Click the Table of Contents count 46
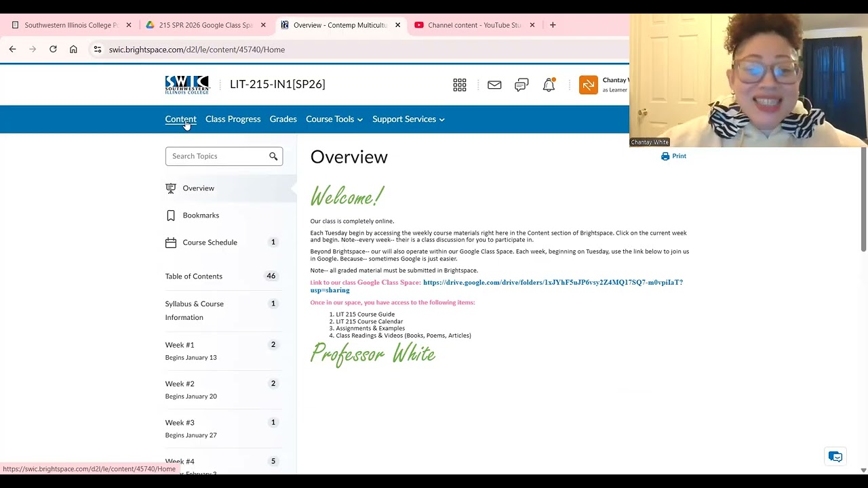 271,276
